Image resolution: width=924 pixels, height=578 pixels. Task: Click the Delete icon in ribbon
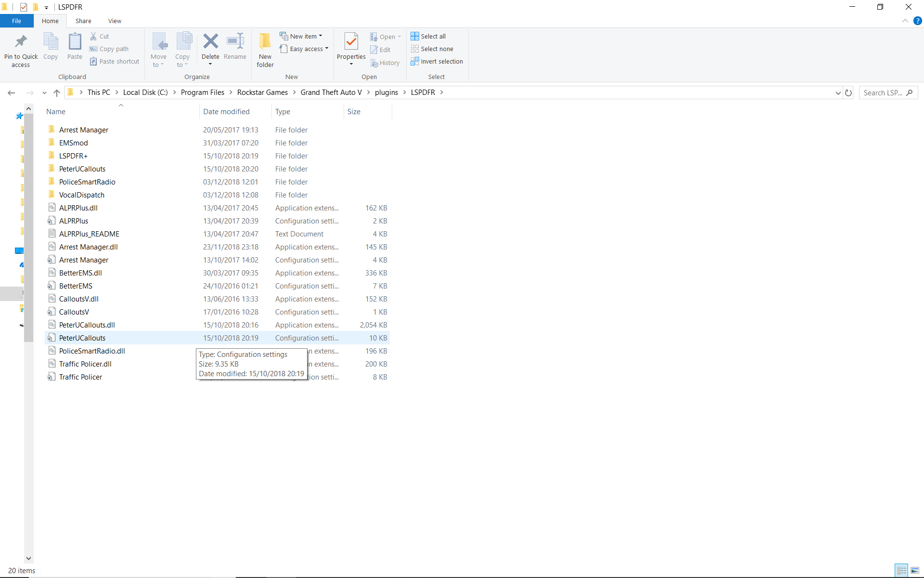coord(210,42)
